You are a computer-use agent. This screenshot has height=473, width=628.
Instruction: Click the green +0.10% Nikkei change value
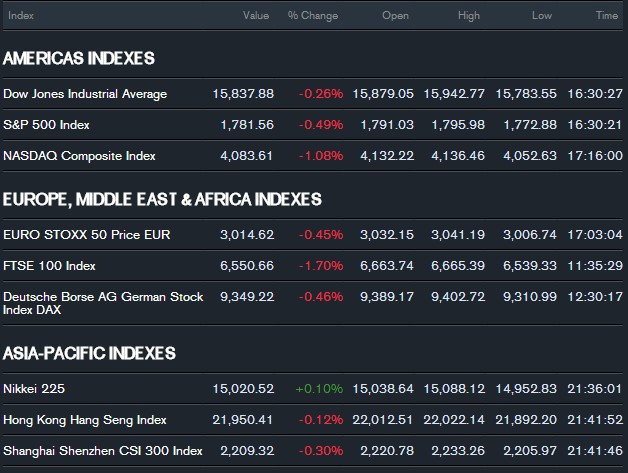click(x=319, y=388)
